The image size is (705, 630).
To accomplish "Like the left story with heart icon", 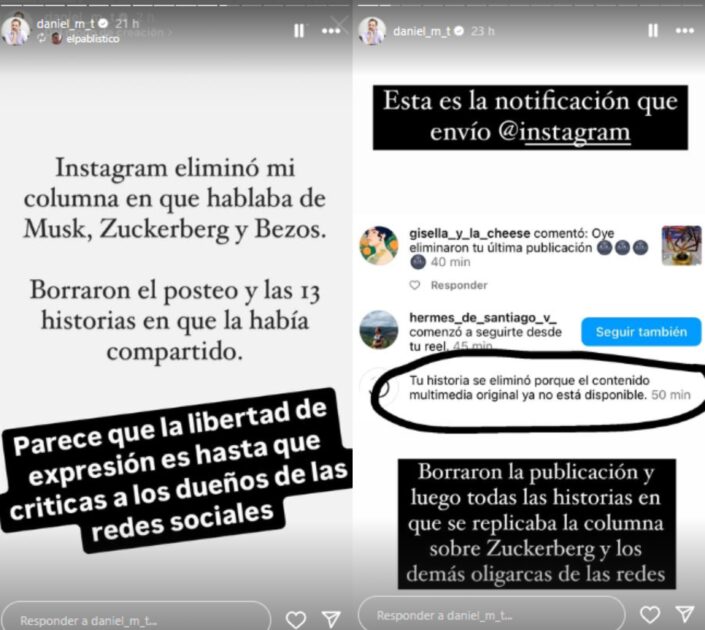I will [x=296, y=620].
